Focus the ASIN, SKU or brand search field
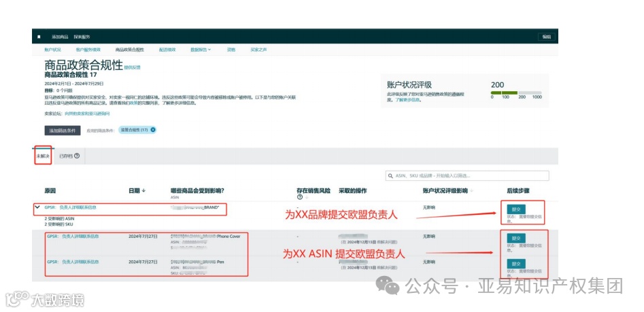 coord(467,175)
